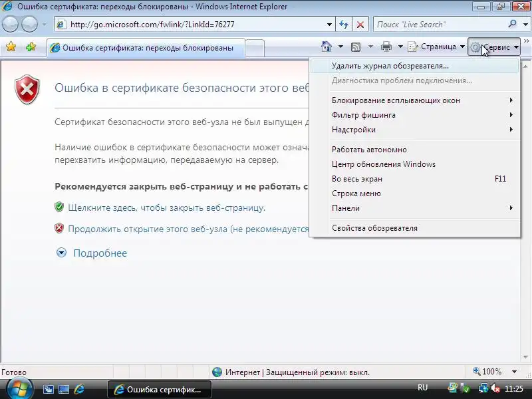Click the Windows Start orb

point(19,389)
